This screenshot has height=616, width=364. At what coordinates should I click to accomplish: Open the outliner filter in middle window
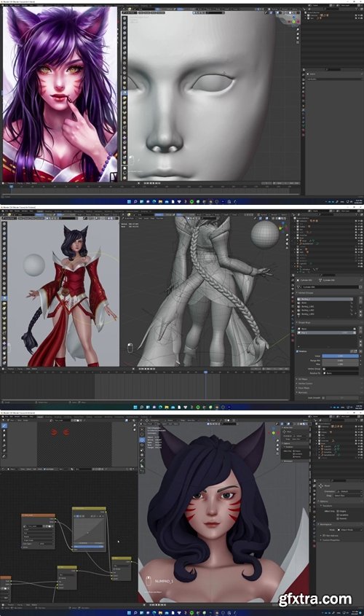(357, 214)
